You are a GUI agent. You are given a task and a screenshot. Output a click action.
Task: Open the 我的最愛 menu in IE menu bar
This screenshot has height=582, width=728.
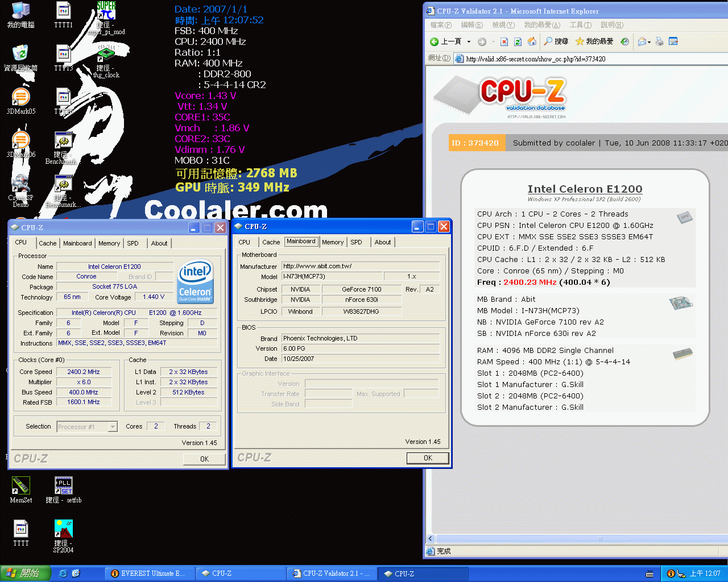coord(542,25)
